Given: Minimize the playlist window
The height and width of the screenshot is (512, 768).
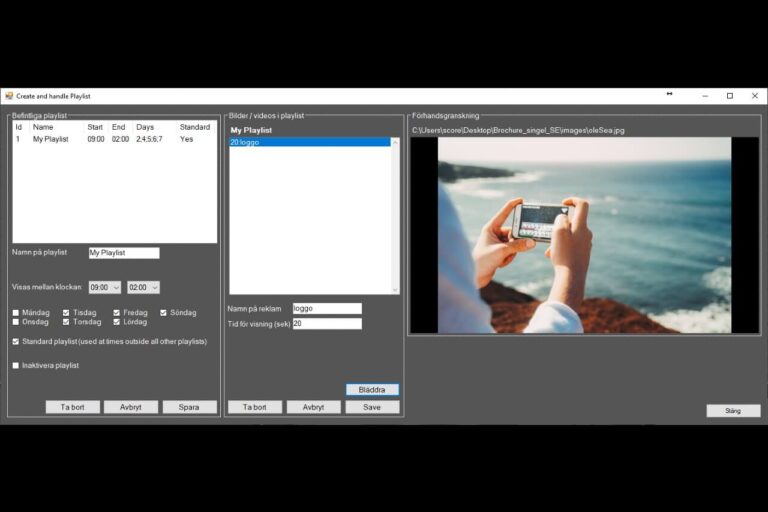Looking at the screenshot, I should point(704,96).
